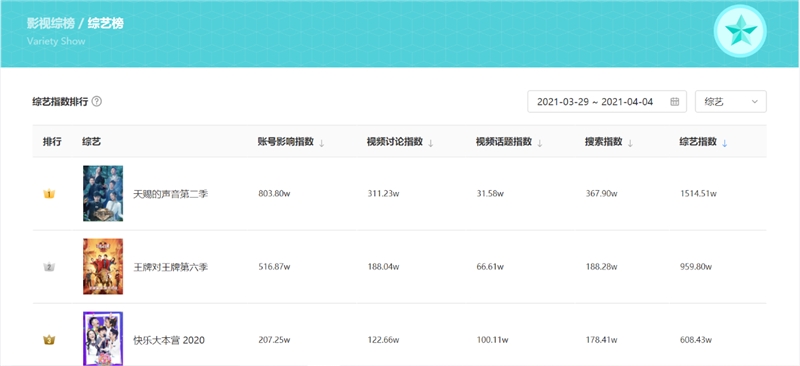Click show title 天赐的声音第二季
Image resolution: width=800 pixels, height=366 pixels.
point(170,194)
